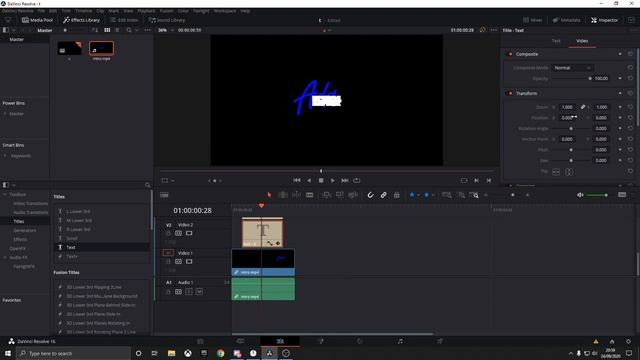
Task: Adjust the timeline audio volume slider
Action: click(x=597, y=195)
